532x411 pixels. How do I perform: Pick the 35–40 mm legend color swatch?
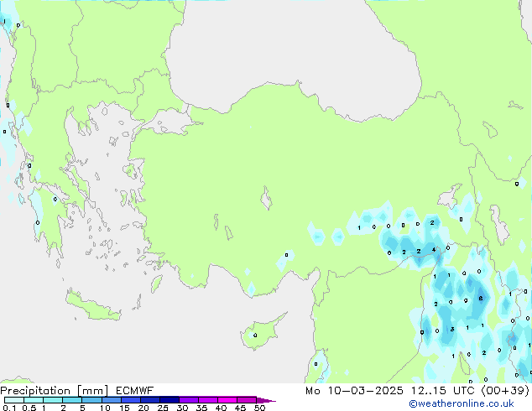click(208, 400)
